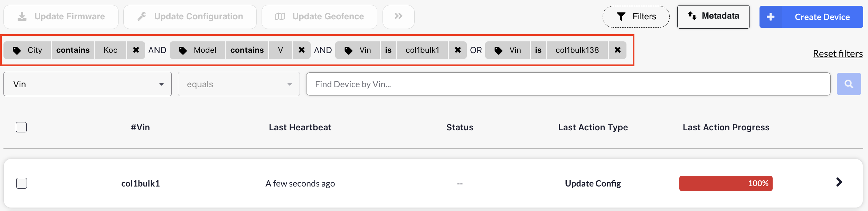Remove the Model contains V filter
Image resolution: width=868 pixels, height=211 pixels.
[x=301, y=50]
